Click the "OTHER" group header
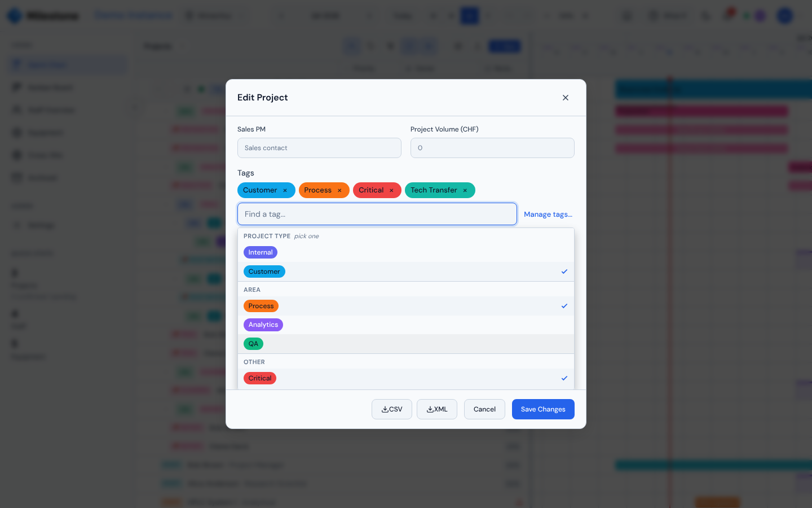Viewport: 812px width, 508px height. click(254, 362)
